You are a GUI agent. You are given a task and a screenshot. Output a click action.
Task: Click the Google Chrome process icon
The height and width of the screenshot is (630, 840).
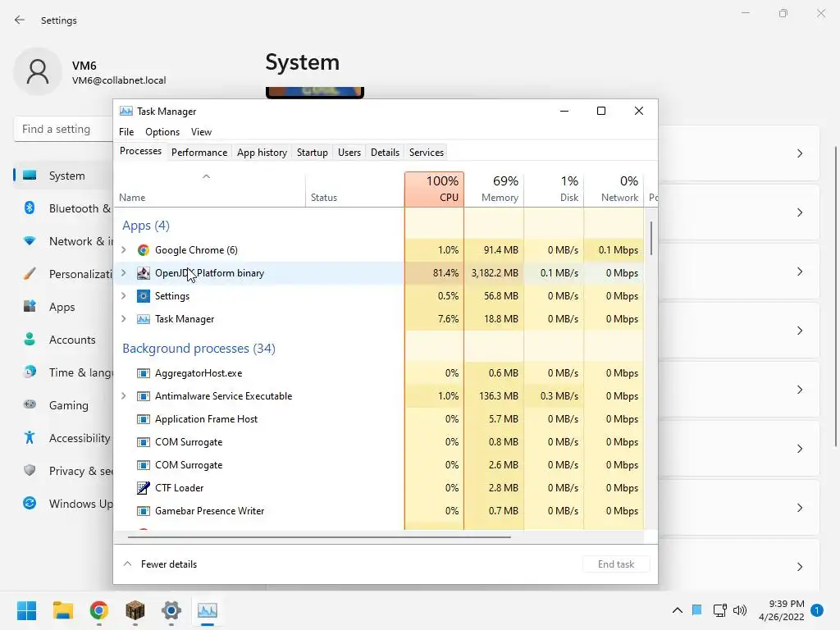143,250
